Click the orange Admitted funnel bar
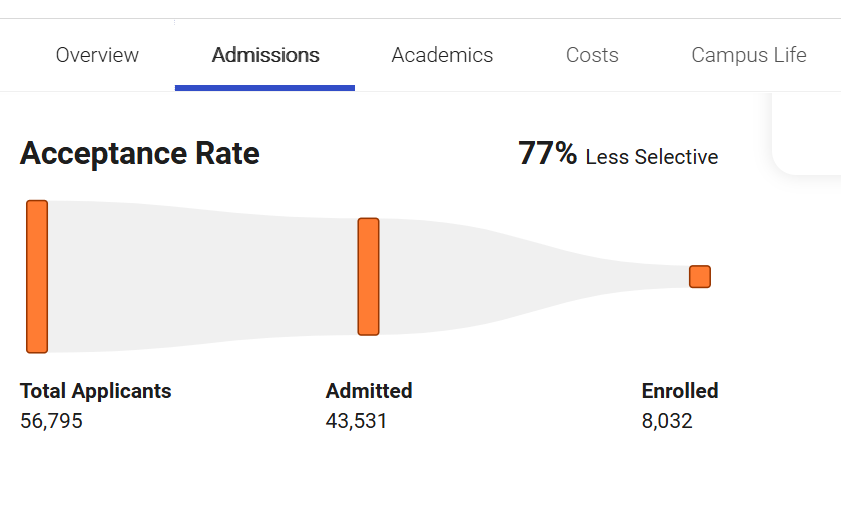The height and width of the screenshot is (511, 841). click(x=368, y=276)
